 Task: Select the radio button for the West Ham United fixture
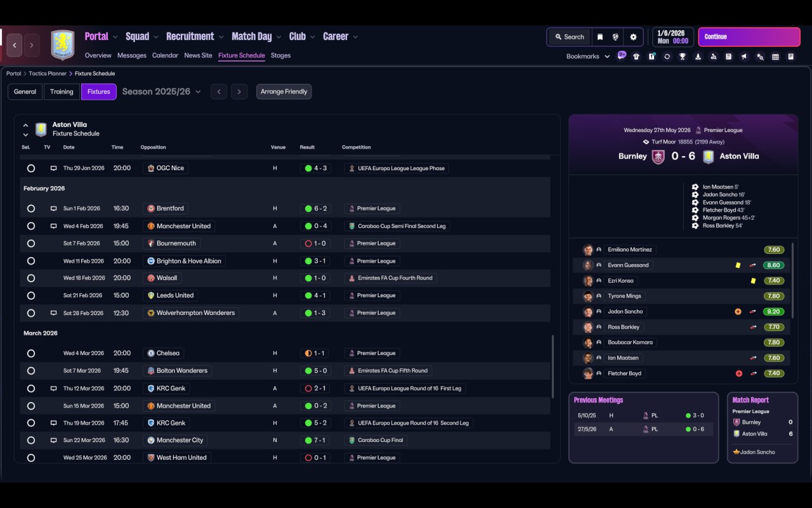point(31,458)
